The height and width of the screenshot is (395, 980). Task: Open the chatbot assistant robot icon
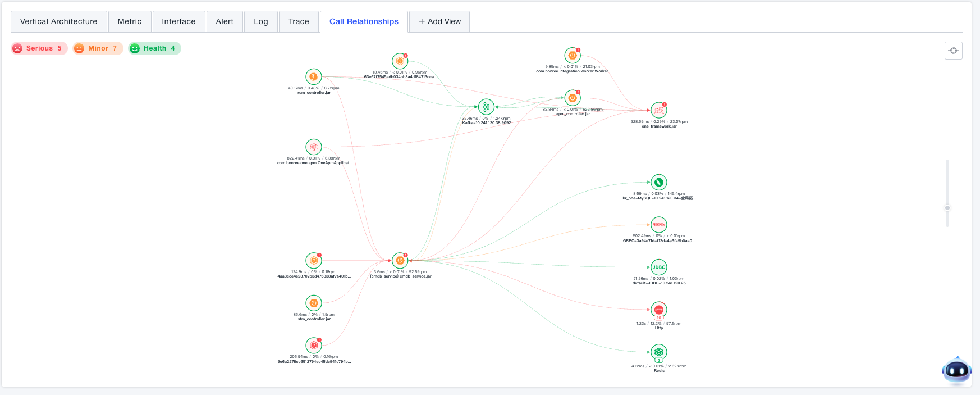tap(956, 370)
